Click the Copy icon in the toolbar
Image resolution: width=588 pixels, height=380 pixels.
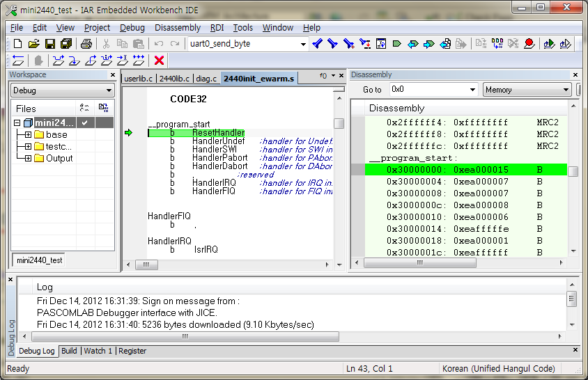pyautogui.click(x=122, y=44)
